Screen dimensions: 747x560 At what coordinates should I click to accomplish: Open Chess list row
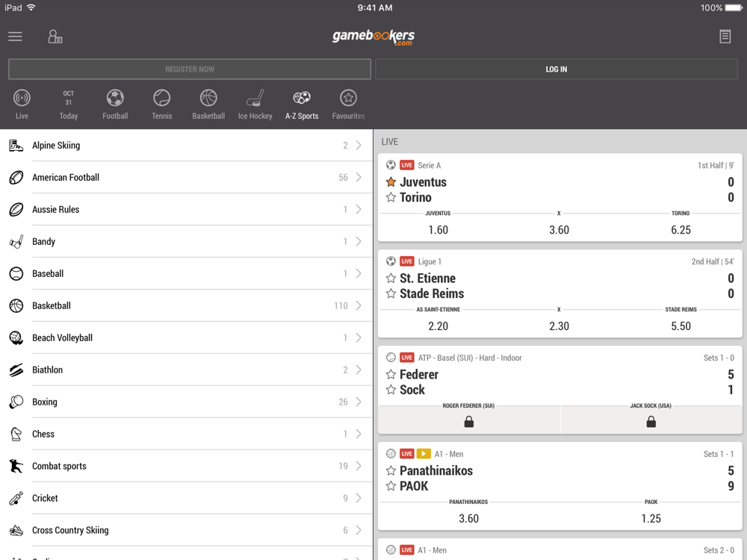[186, 434]
